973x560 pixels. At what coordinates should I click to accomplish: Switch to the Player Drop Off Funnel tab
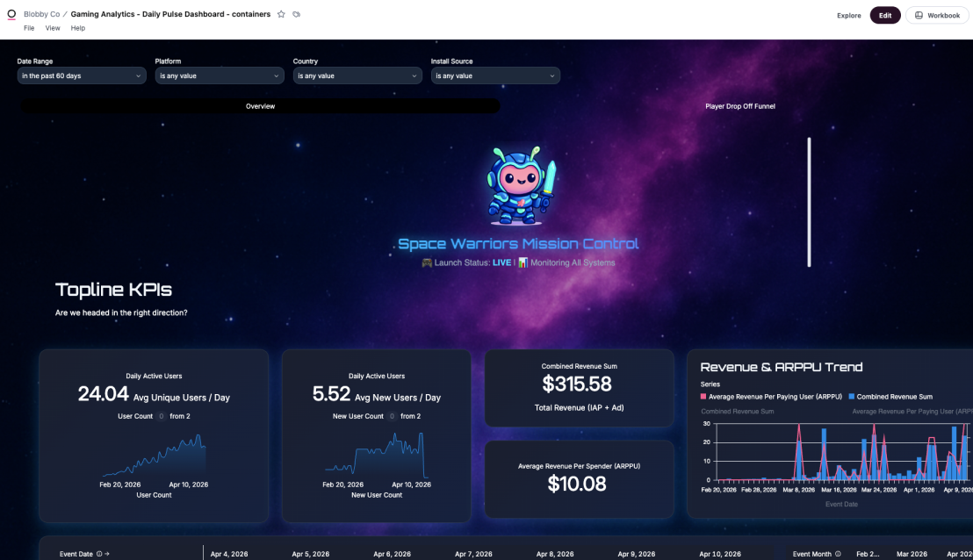[740, 105]
